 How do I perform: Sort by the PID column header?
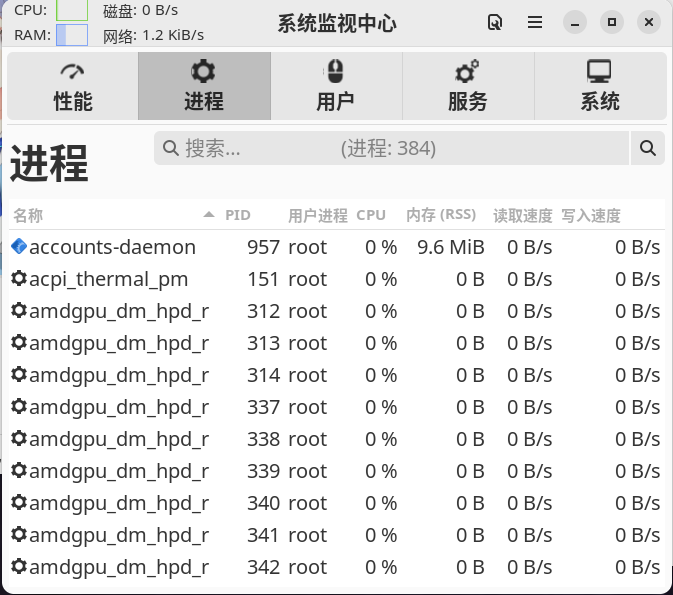(x=237, y=215)
